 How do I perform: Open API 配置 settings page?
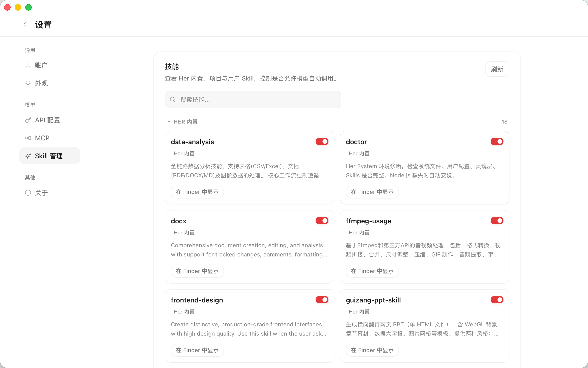(50, 120)
